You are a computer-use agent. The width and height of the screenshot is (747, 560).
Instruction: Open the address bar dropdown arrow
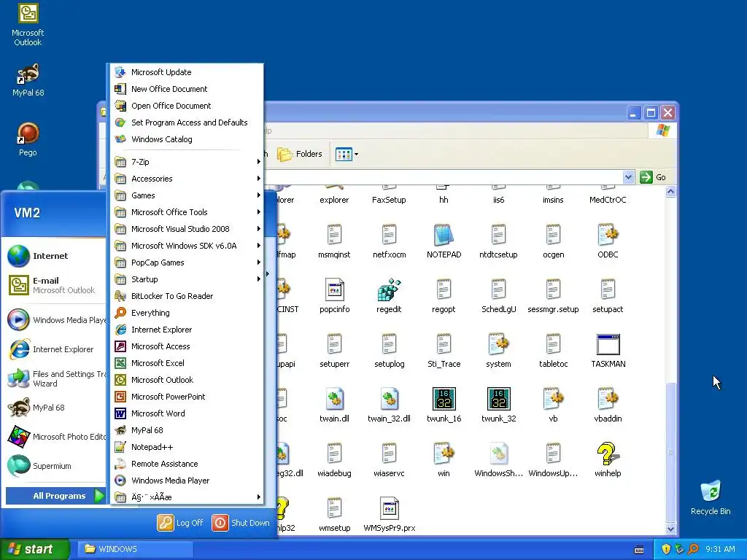(x=628, y=177)
